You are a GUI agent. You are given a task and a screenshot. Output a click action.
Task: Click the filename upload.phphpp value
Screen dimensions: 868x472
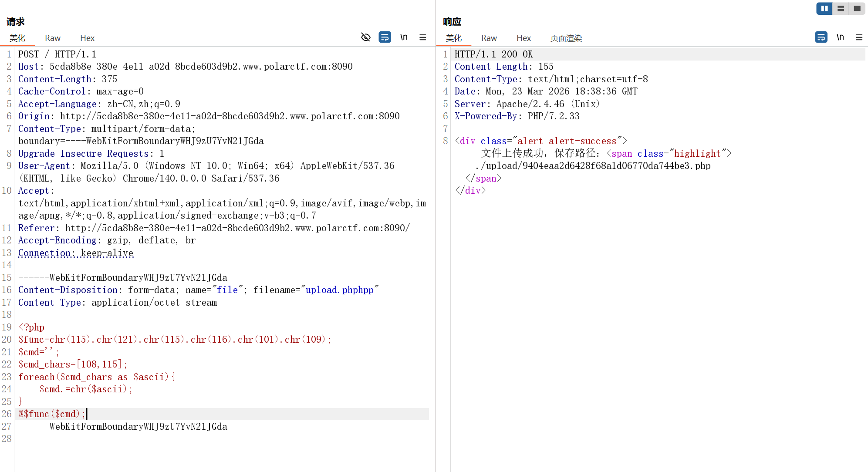(340, 290)
